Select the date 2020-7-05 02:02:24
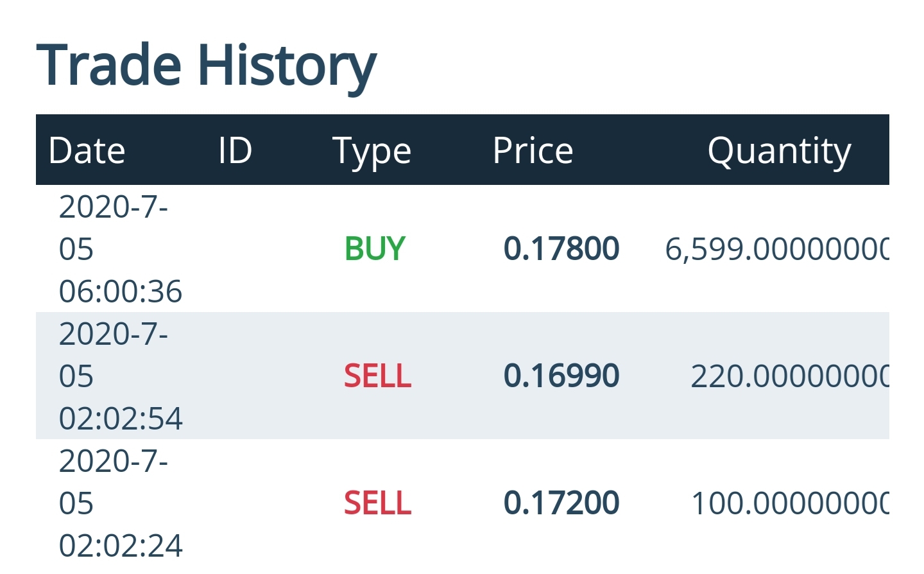924x574 pixels. (x=120, y=503)
